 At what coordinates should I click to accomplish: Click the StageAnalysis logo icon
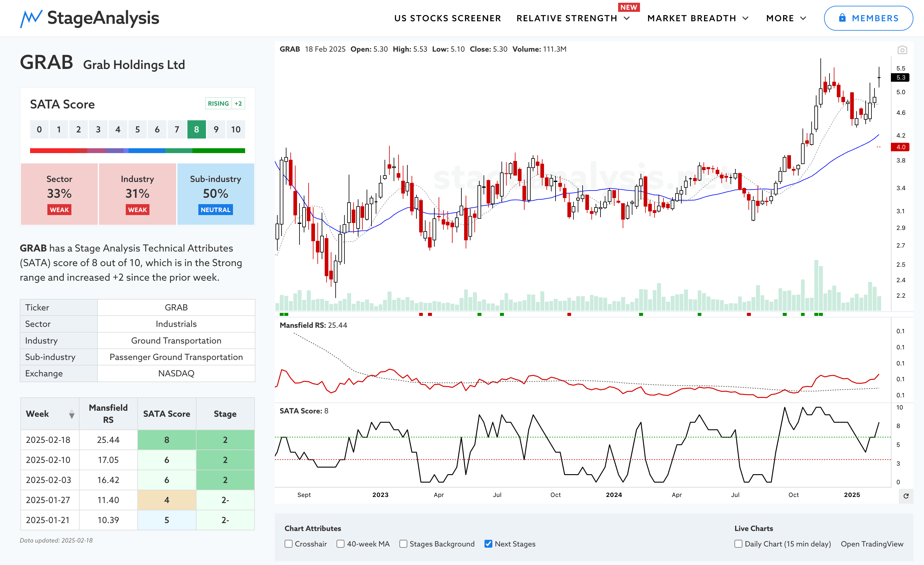31,18
